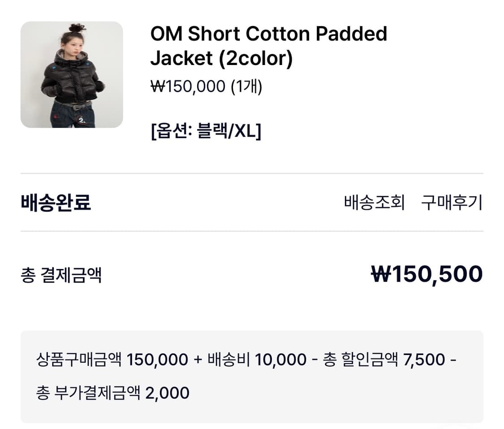
Task: Click 상품구매금액 in the payment breakdown
Action: 78,360
